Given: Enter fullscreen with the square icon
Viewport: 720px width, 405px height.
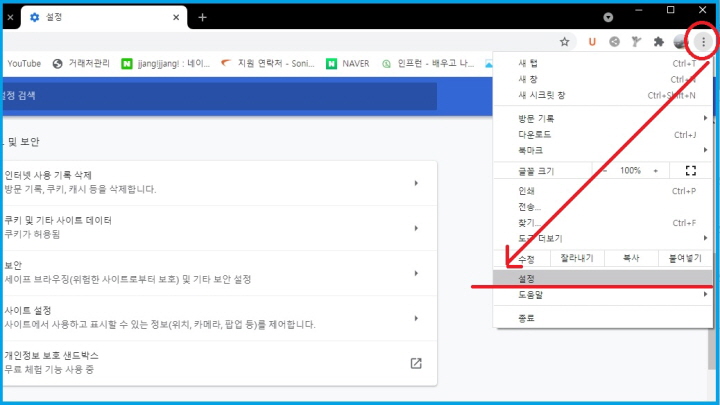Looking at the screenshot, I should tap(690, 171).
